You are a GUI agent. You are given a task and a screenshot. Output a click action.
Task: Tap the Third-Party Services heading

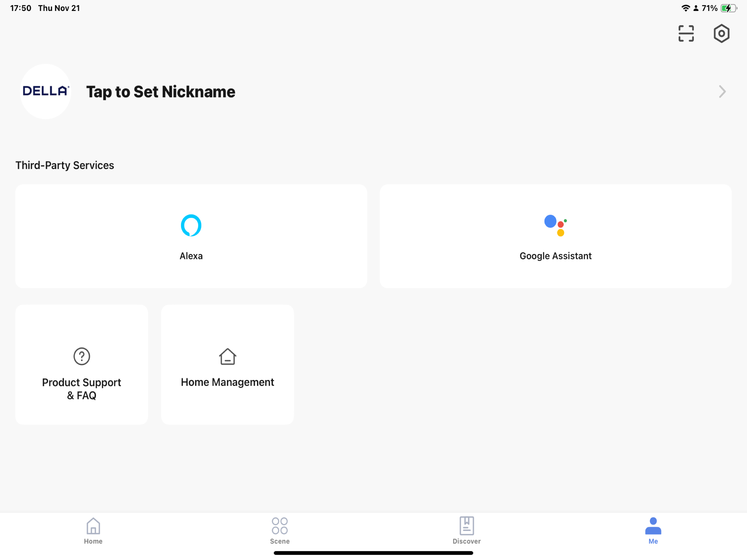click(x=65, y=165)
